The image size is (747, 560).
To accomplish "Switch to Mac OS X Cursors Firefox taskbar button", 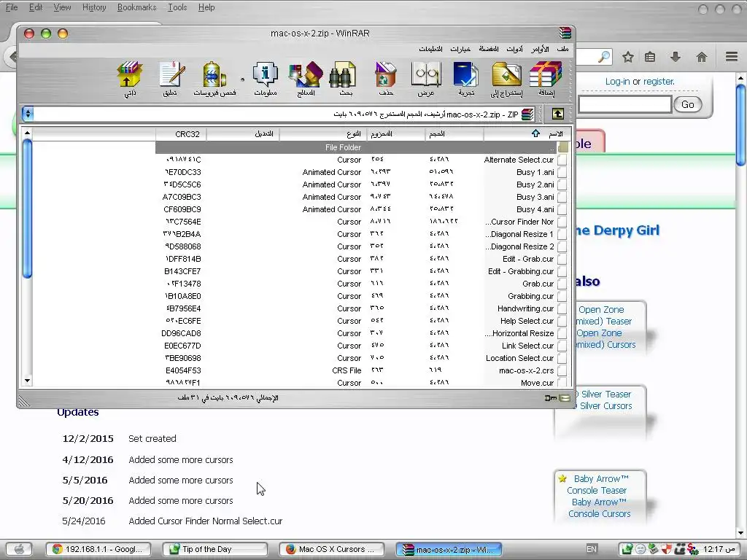I will click(x=332, y=549).
